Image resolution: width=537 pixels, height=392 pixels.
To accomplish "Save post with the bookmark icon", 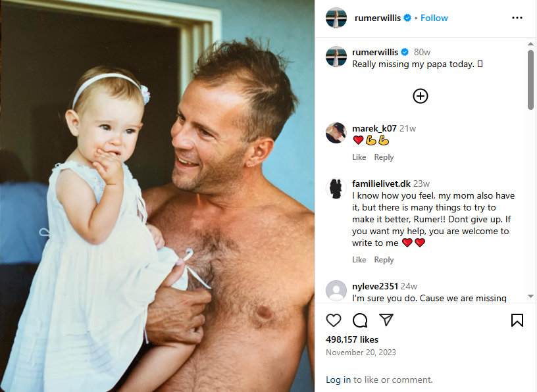I will (517, 320).
